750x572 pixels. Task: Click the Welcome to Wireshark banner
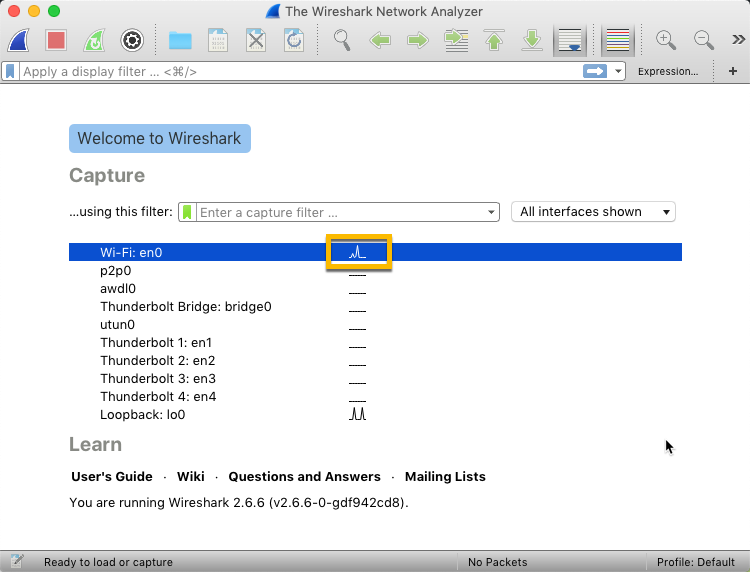click(x=160, y=138)
